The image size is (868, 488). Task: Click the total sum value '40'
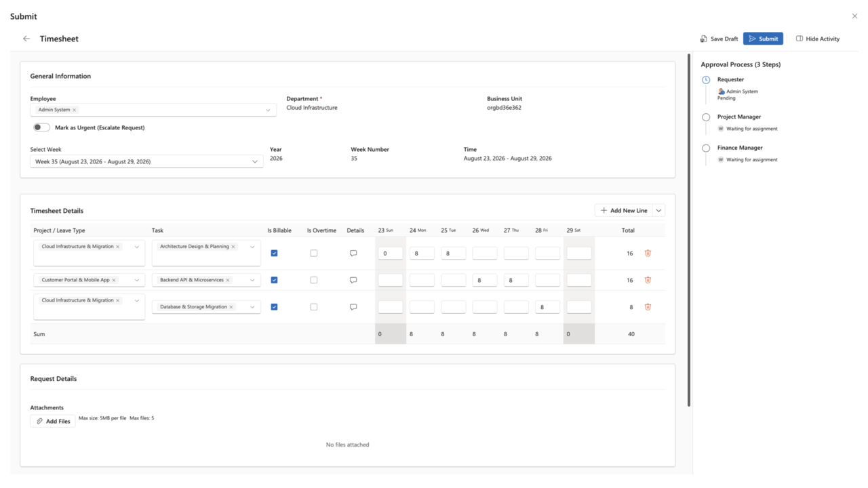pyautogui.click(x=631, y=334)
